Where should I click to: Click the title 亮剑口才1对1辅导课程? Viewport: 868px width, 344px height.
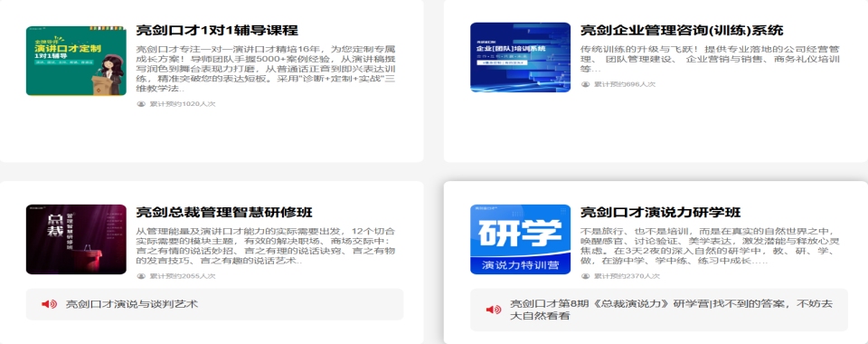point(217,31)
